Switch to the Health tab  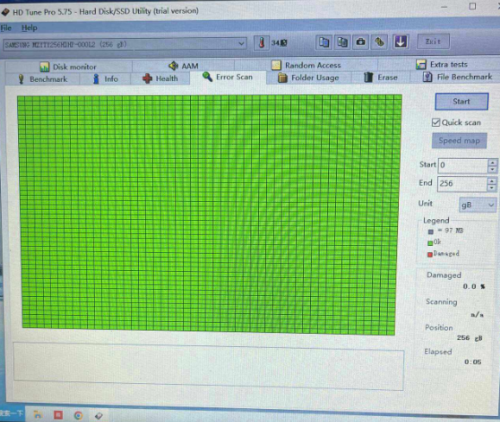click(x=161, y=79)
